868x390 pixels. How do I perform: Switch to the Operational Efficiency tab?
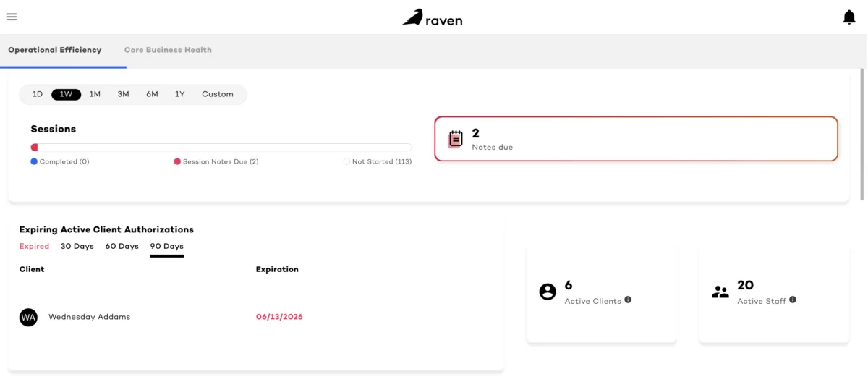tap(55, 50)
